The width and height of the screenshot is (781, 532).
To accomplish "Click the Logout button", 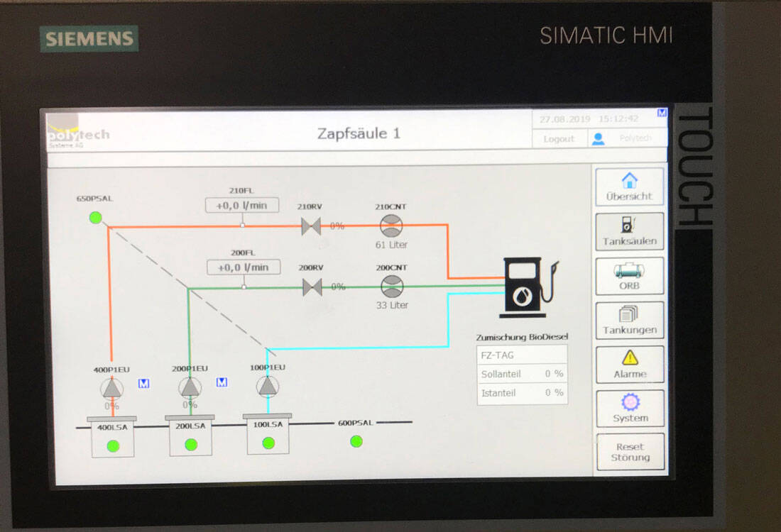I will pos(559,139).
